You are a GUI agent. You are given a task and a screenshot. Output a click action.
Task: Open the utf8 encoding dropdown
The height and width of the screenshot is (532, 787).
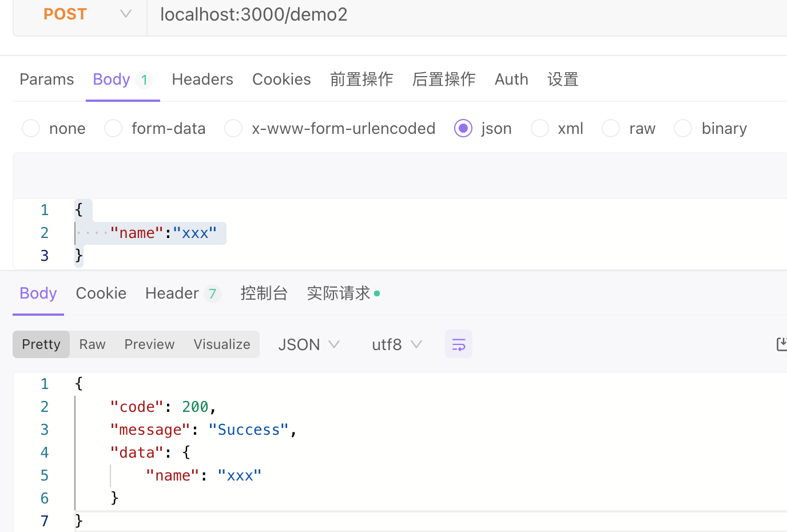click(397, 344)
